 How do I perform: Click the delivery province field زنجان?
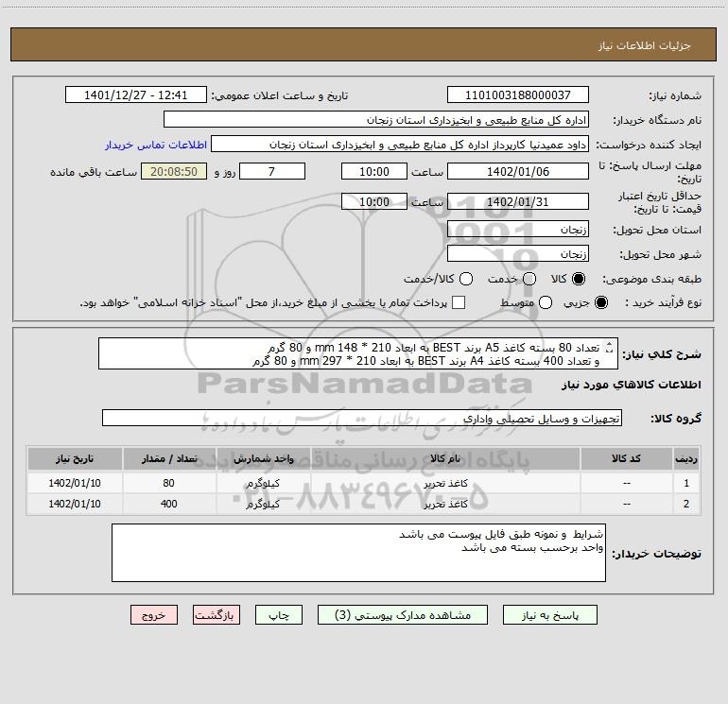[x=518, y=230]
